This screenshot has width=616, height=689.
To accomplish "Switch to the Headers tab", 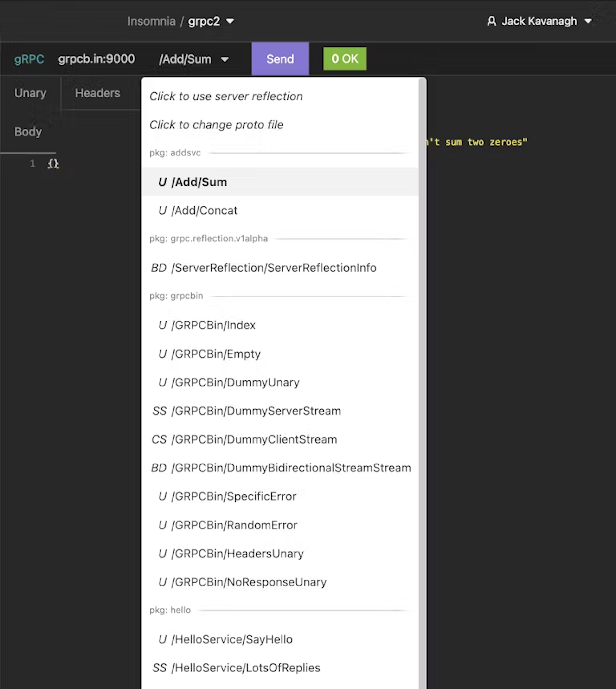I will click(97, 93).
